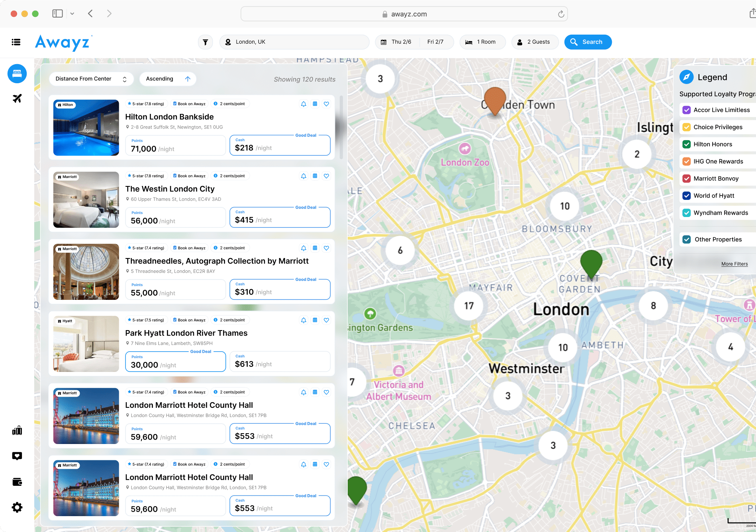756x532 pixels.
Task: Open Distance From Center sort dropdown
Action: pyautogui.click(x=91, y=79)
